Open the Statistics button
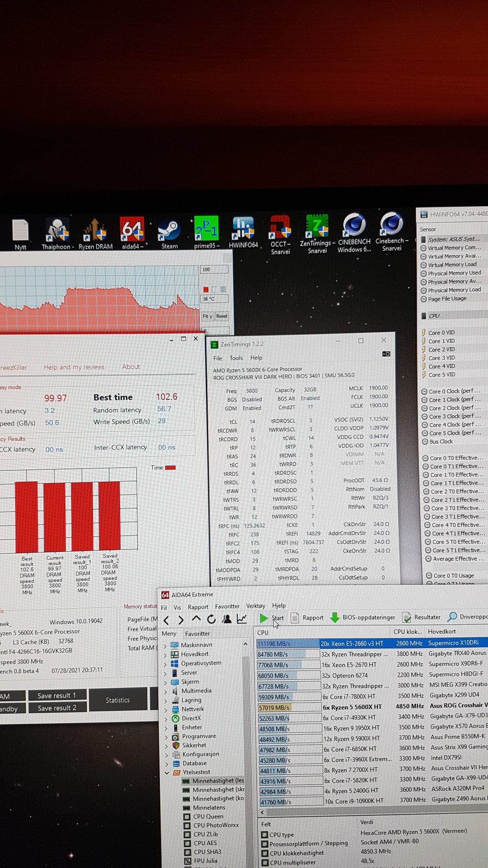The height and width of the screenshot is (868, 488). click(117, 700)
